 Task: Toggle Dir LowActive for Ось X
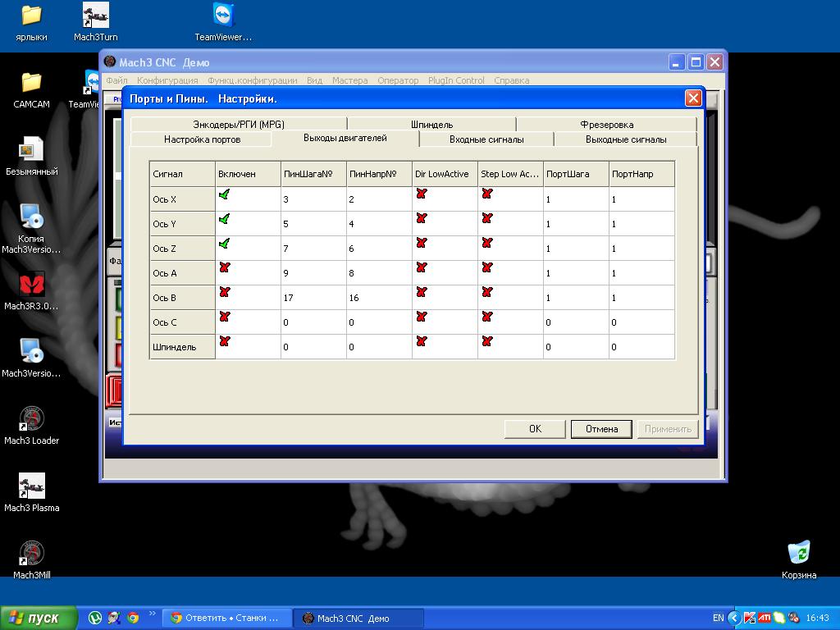[x=422, y=194]
